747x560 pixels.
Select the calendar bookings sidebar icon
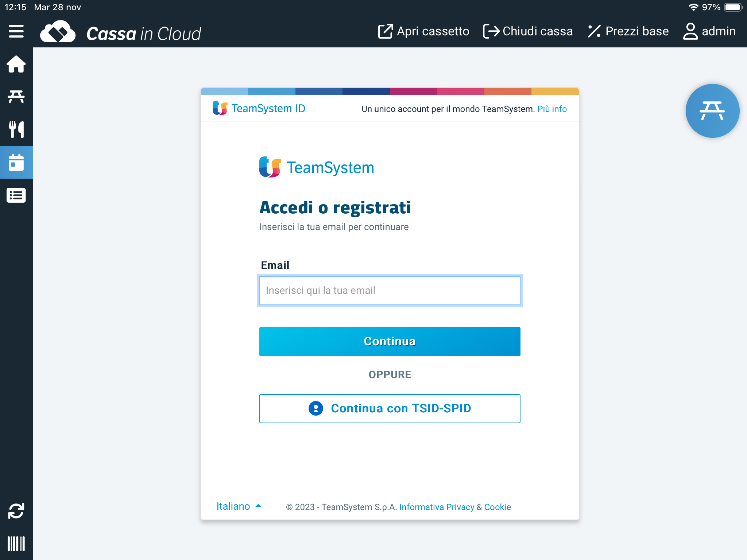coord(16,162)
